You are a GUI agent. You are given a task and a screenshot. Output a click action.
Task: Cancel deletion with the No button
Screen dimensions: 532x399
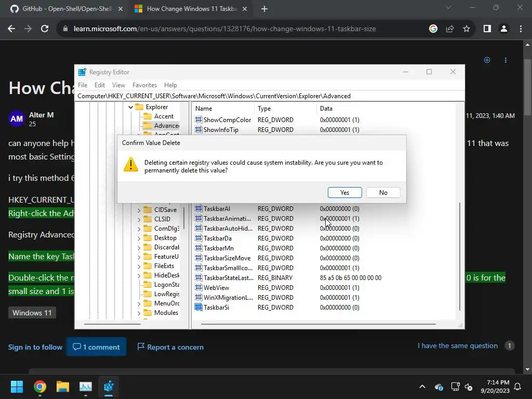[x=383, y=192]
